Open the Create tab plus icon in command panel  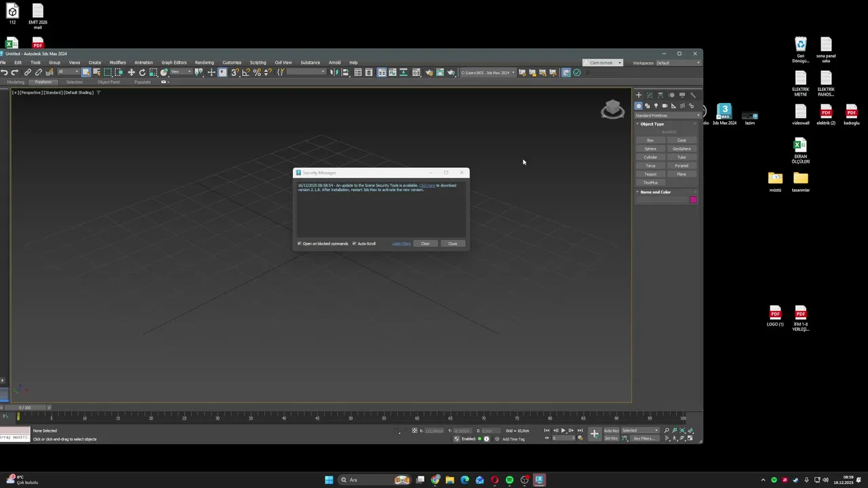(639, 95)
